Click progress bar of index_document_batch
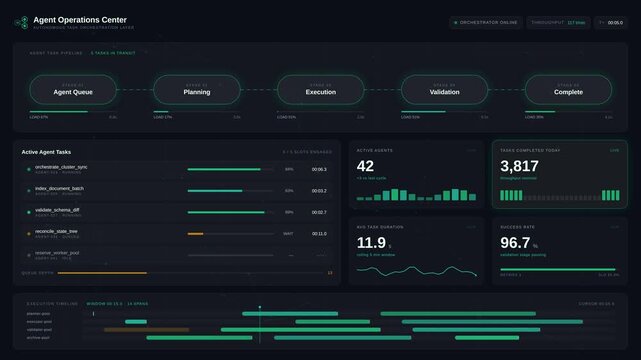Screen dimensions: 641x360 coord(231,191)
